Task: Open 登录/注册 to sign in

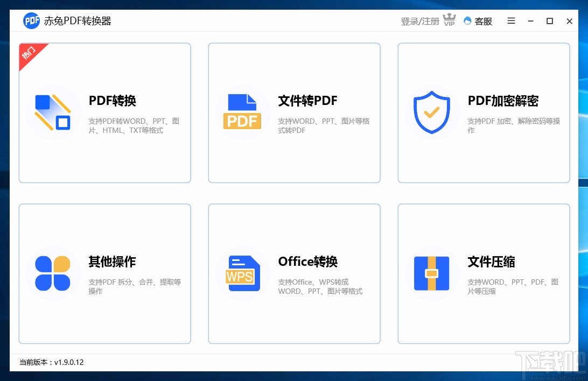Action: [x=419, y=20]
